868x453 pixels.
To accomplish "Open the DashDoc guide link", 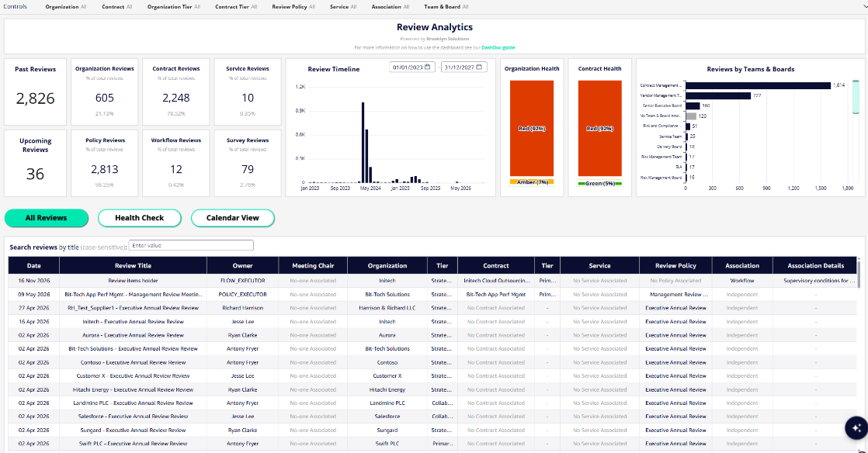I will (x=498, y=47).
